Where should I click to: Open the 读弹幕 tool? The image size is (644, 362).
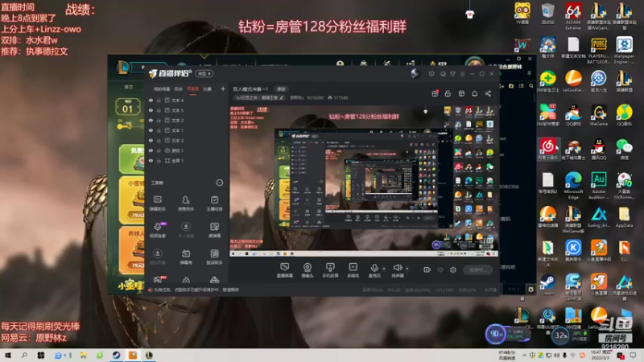click(214, 230)
